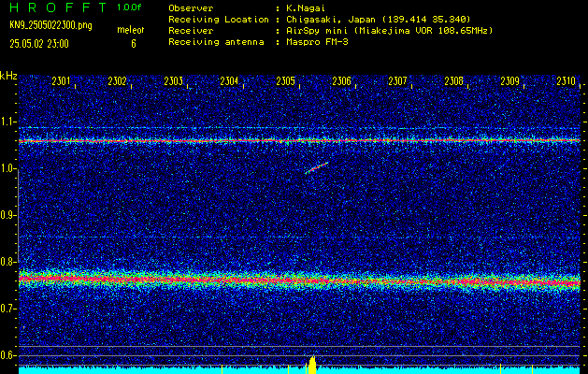Click the 2308 time marker
The width and height of the screenshot is (588, 374).
(453, 81)
